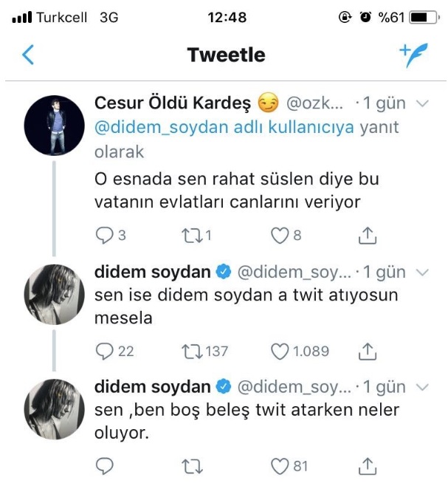
Task: Open options chevron on Cesur's tweet
Action: pyautogui.click(x=422, y=103)
